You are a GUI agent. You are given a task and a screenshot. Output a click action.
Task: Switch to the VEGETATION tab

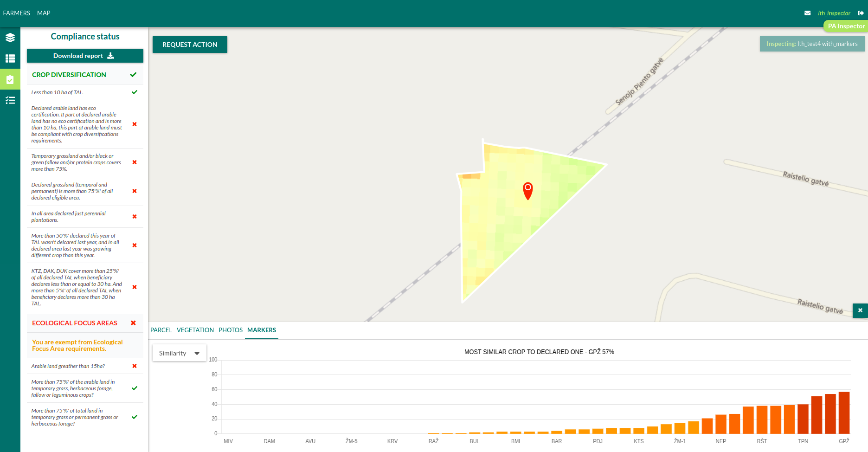pos(195,330)
